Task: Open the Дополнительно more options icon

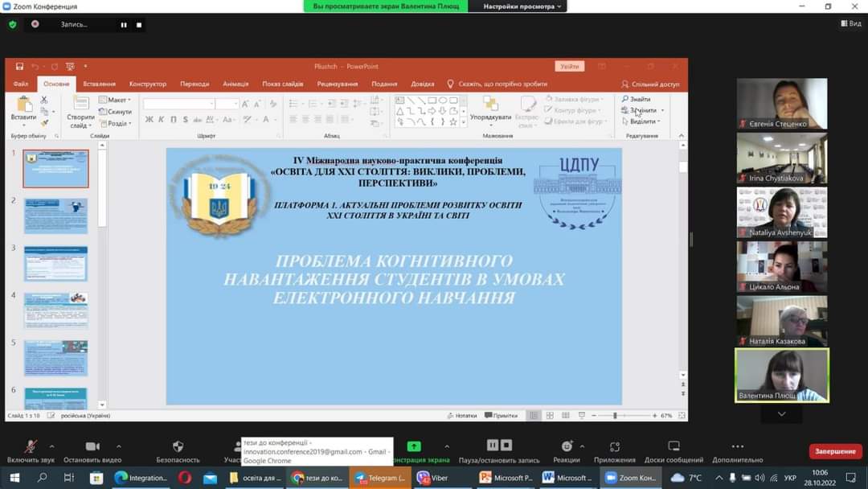Action: pos(737,447)
